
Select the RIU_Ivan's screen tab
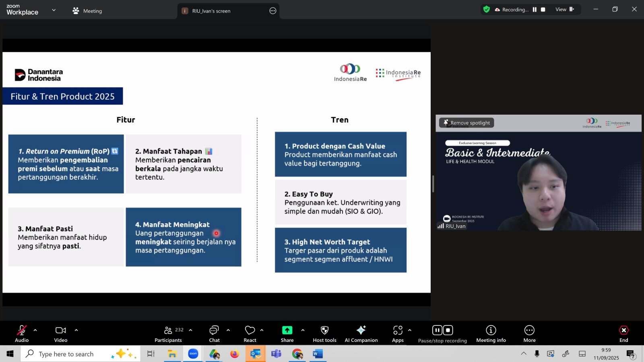pyautogui.click(x=211, y=11)
